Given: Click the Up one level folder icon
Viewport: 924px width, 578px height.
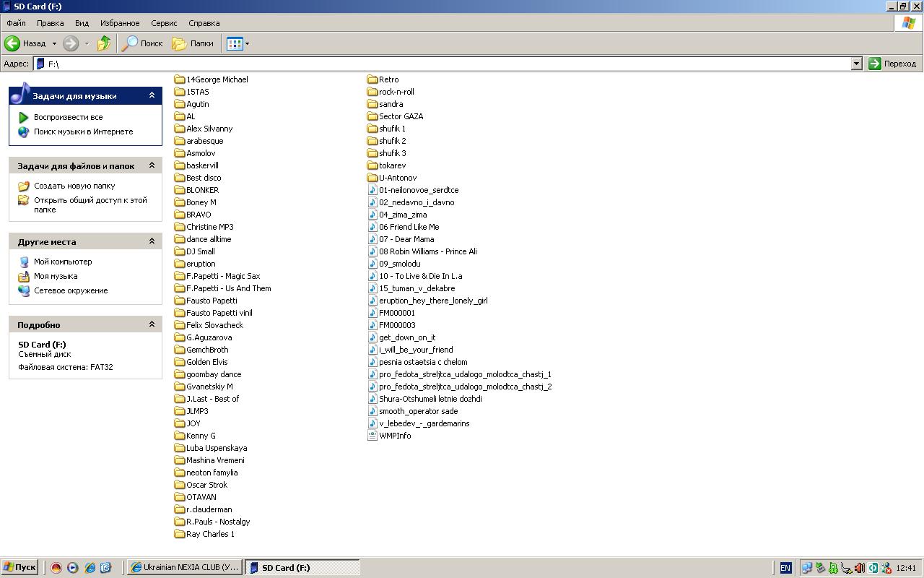Looking at the screenshot, I should [x=104, y=43].
